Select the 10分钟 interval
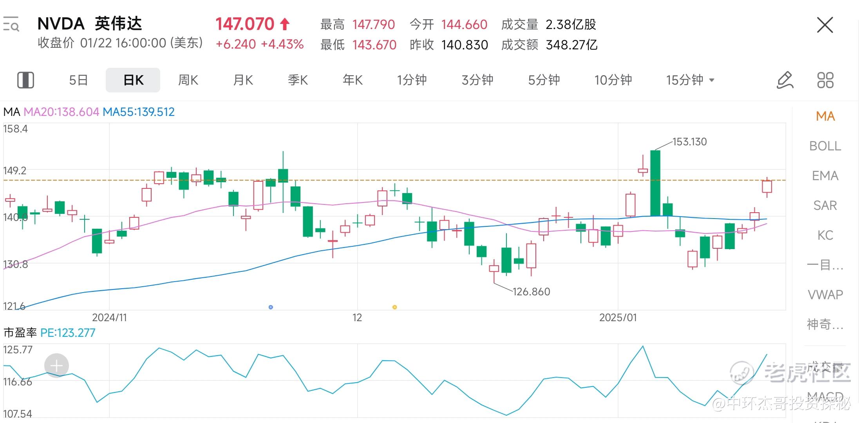This screenshot has height=423, width=868. pos(613,80)
